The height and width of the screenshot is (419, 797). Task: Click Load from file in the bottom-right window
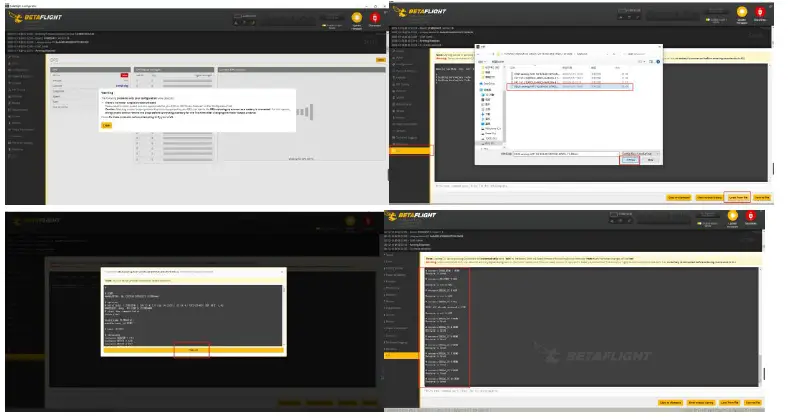pyautogui.click(x=729, y=403)
